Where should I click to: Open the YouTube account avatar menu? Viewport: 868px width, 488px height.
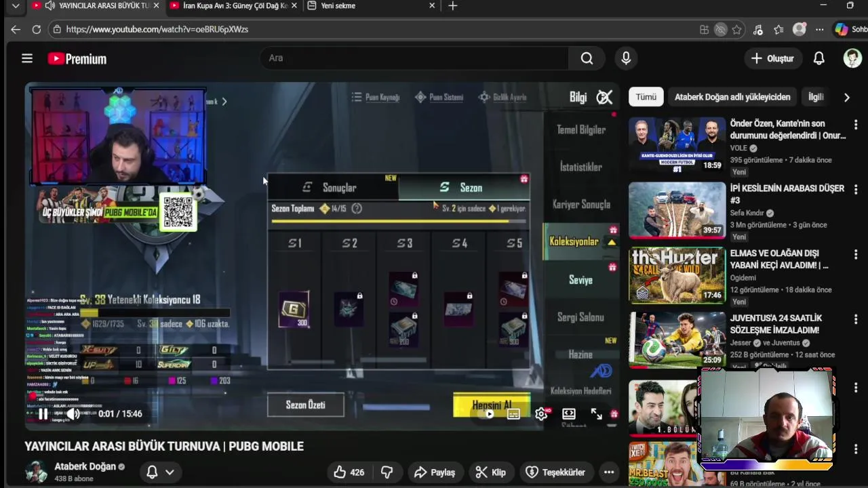(x=852, y=58)
